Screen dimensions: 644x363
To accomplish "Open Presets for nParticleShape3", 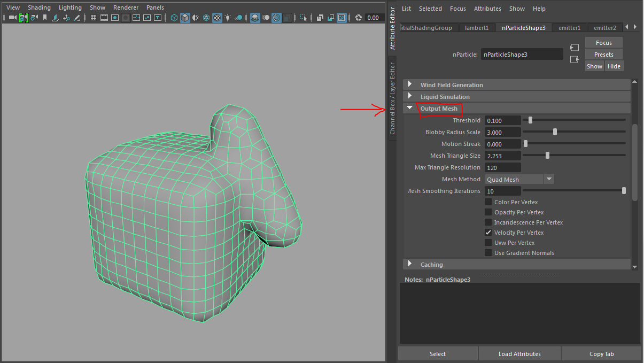I will [603, 54].
